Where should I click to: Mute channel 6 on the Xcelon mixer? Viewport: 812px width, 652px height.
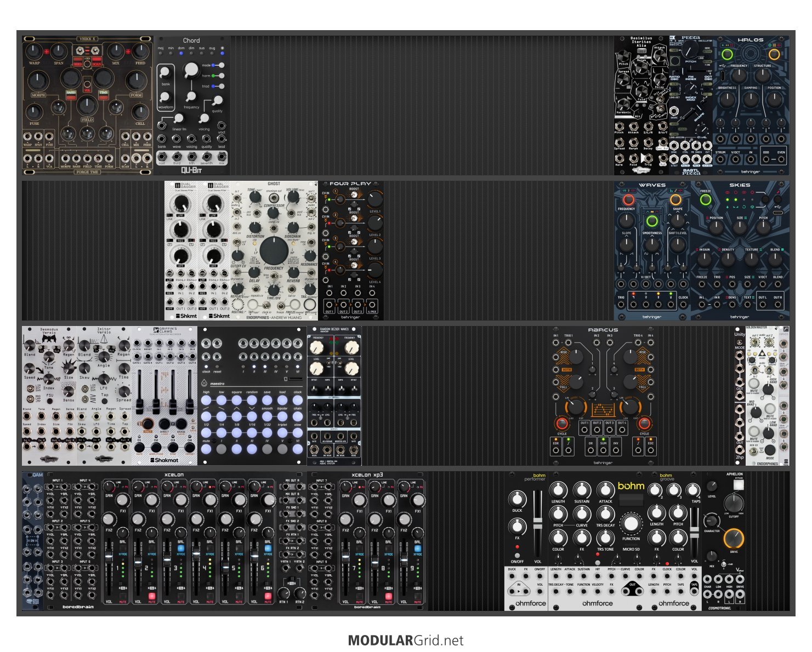(x=268, y=596)
